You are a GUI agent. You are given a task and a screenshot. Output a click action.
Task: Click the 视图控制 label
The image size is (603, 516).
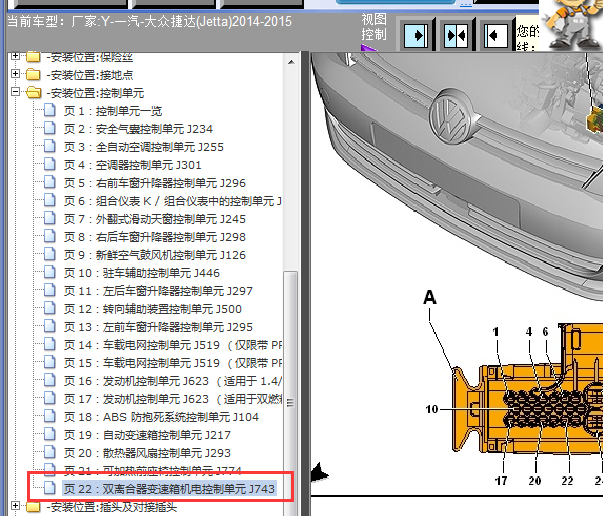coord(374,27)
